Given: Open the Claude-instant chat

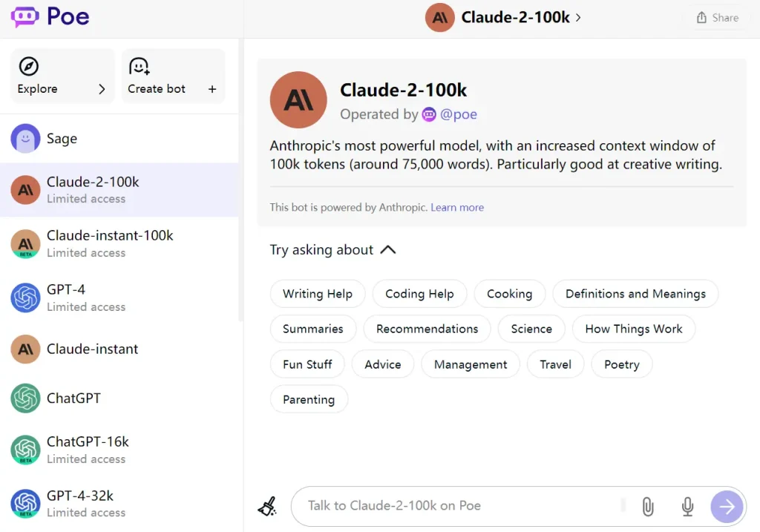Looking at the screenshot, I should click(x=119, y=349).
